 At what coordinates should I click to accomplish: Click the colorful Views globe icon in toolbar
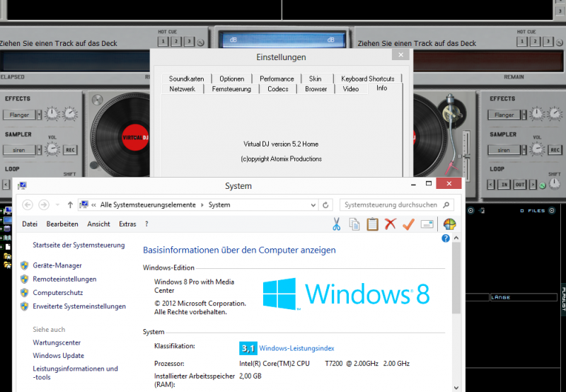tap(449, 224)
